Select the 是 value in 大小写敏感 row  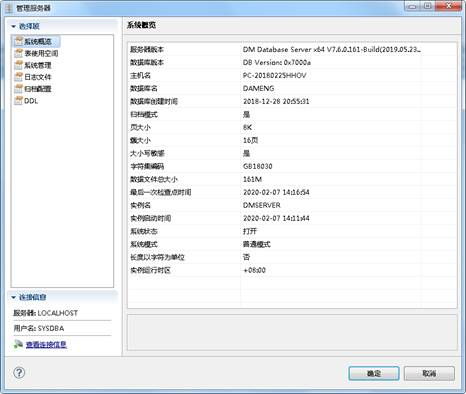(246, 154)
